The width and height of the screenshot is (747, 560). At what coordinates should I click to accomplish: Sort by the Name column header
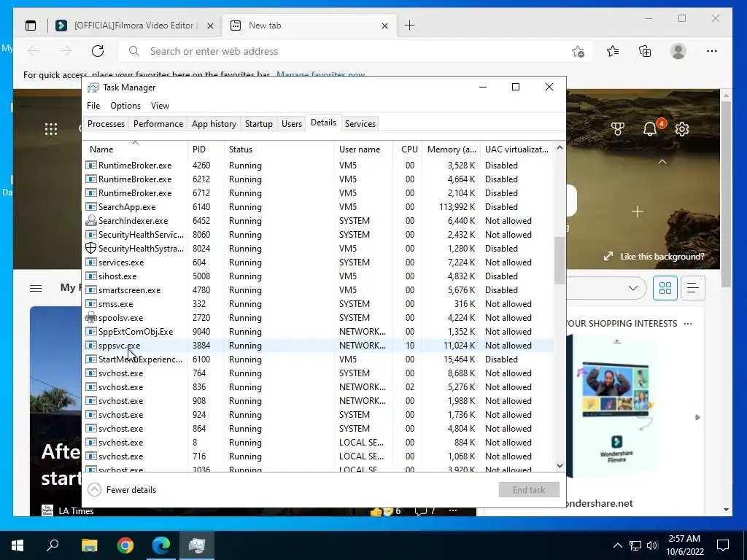click(x=135, y=149)
